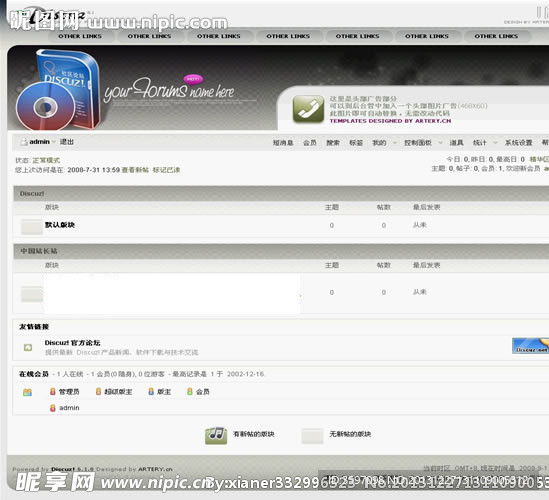
Task: Open 搜索 in the navigation bar
Action: pyautogui.click(x=333, y=143)
